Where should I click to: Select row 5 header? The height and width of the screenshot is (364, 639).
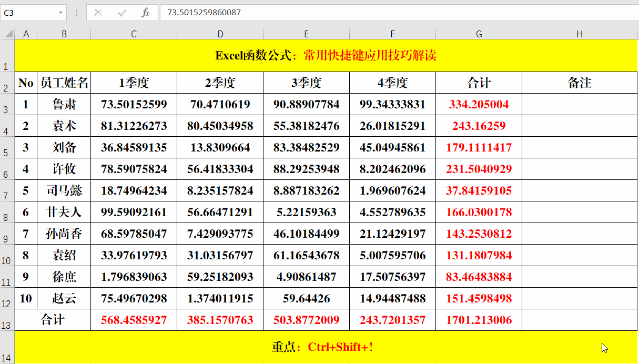click(x=7, y=147)
